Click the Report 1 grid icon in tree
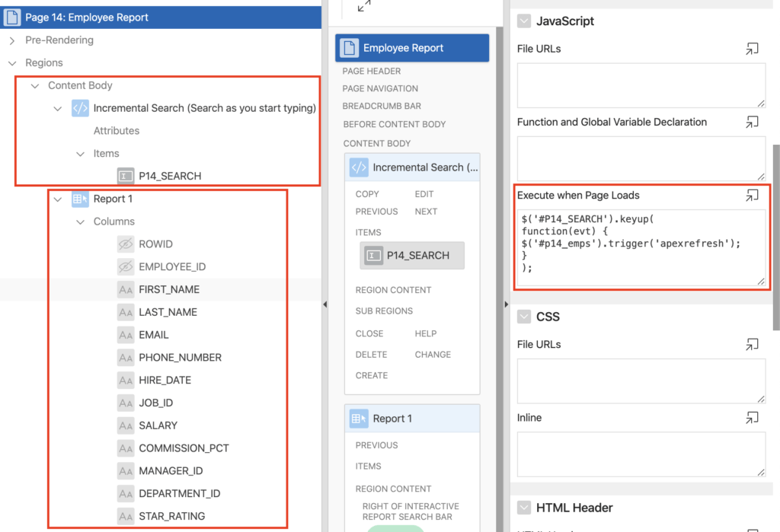Image resolution: width=780 pixels, height=532 pixels. [x=80, y=199]
